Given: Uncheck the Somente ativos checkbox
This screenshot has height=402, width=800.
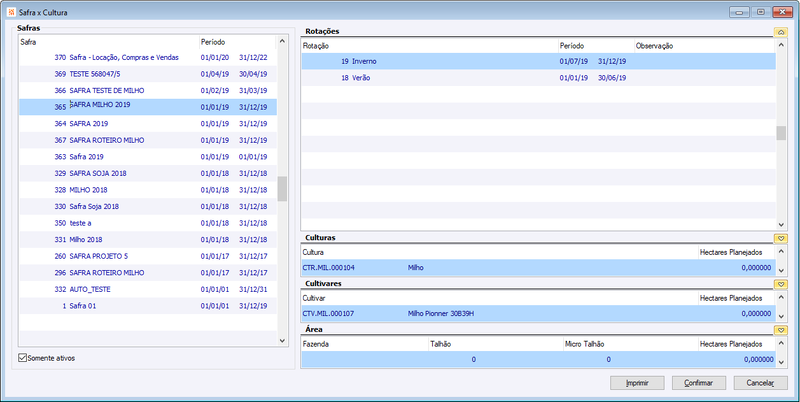Looking at the screenshot, I should pyautogui.click(x=22, y=358).
